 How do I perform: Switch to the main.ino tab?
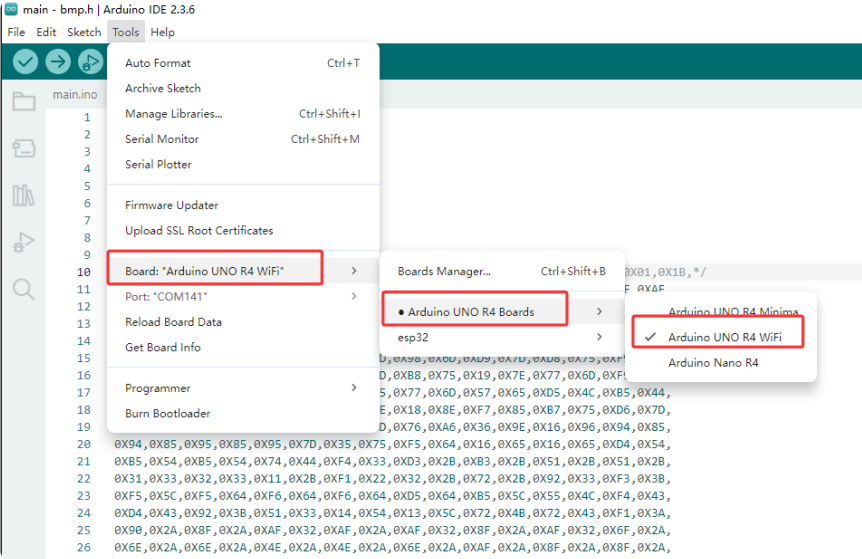75,95
